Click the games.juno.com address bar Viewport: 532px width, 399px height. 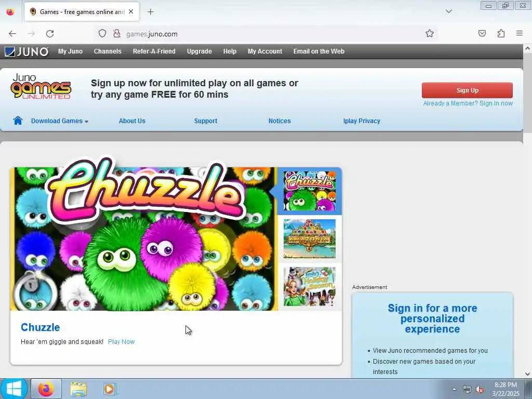tap(264, 34)
